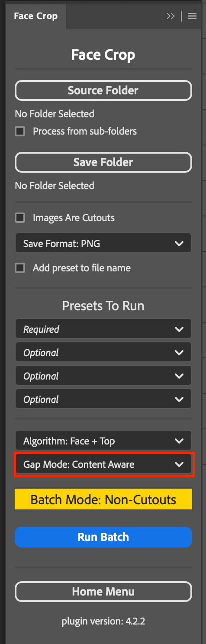Select the Face Crop panel tab
The width and height of the screenshot is (206, 644).
(x=35, y=16)
